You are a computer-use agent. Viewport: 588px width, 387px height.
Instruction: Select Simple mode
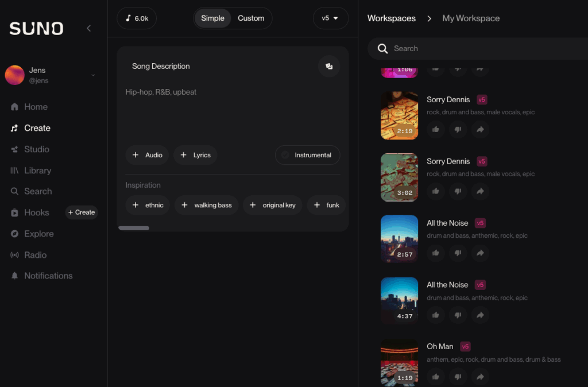click(x=212, y=18)
